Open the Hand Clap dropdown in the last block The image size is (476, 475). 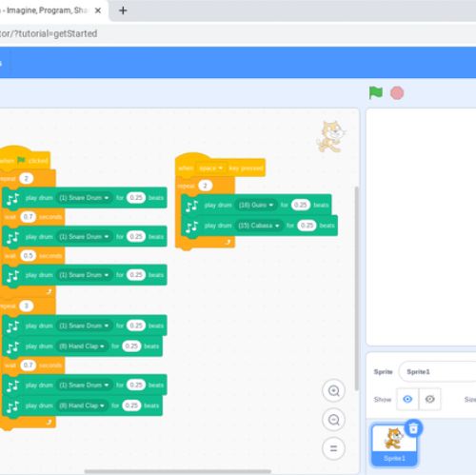pos(82,406)
